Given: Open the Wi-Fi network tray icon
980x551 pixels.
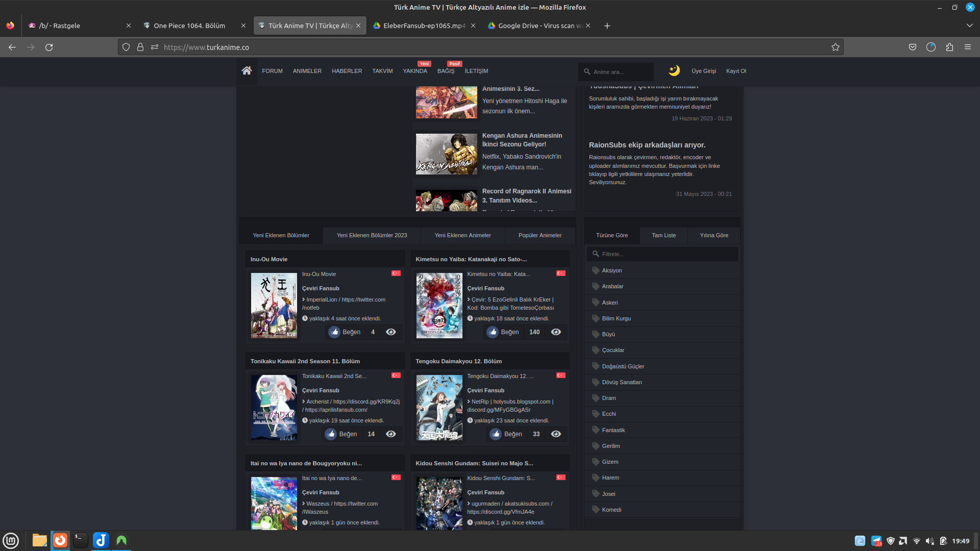Looking at the screenshot, I should 917,541.
